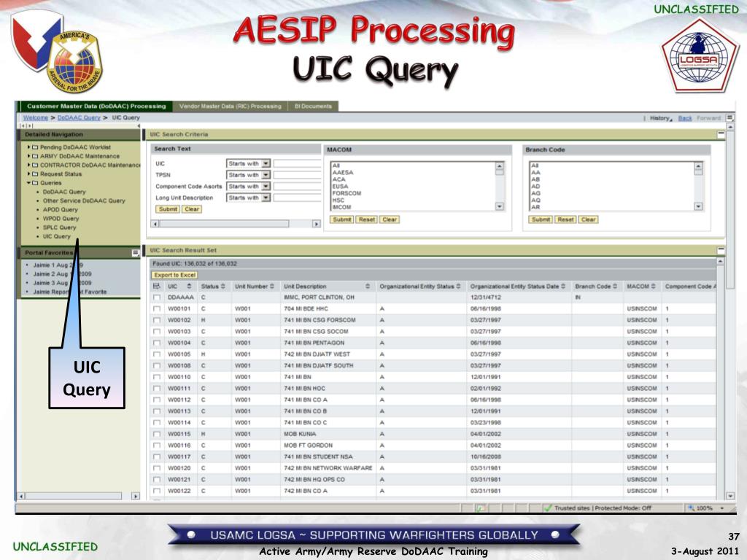Open DoDAAC Query in navigation
747x560 pixels.
point(64,192)
